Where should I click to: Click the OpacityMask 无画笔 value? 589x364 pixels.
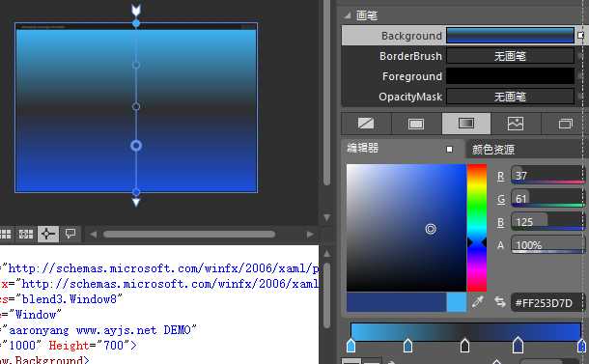point(510,97)
